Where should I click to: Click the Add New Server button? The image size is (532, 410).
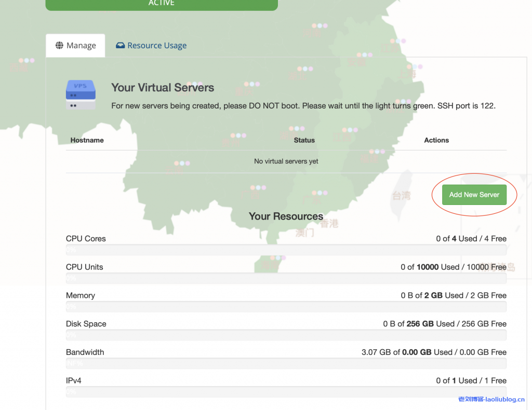pos(474,194)
